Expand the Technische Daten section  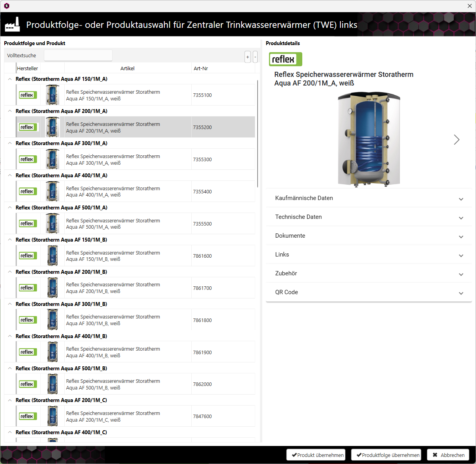click(x=369, y=217)
